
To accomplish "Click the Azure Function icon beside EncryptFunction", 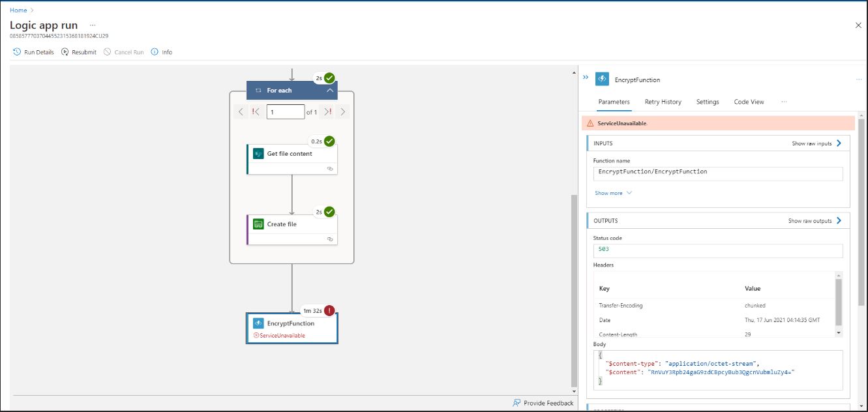I will [258, 323].
